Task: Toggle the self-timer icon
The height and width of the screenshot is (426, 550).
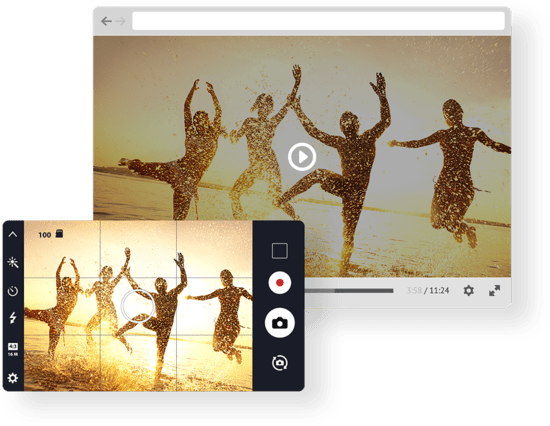Action: (x=13, y=291)
